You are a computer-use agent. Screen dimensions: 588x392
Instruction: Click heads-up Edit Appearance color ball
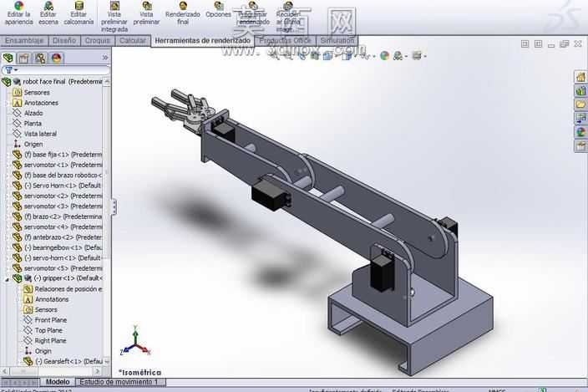coord(384,56)
